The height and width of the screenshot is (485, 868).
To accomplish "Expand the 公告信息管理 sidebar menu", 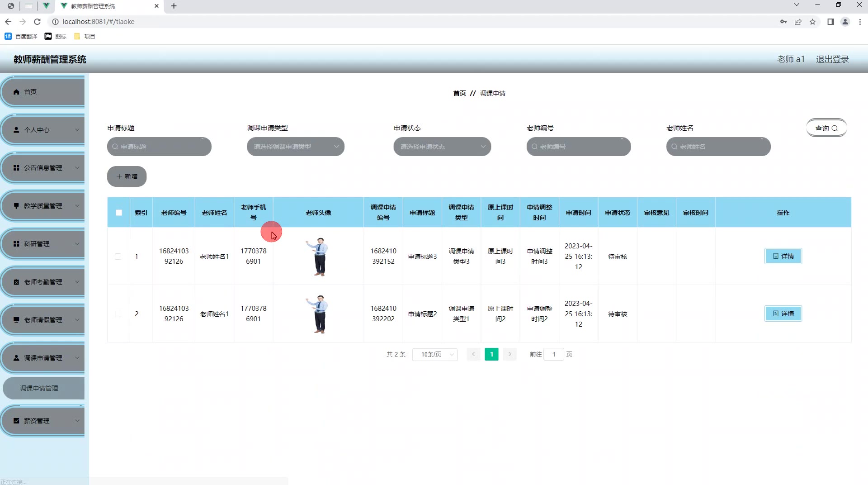I will coord(43,168).
